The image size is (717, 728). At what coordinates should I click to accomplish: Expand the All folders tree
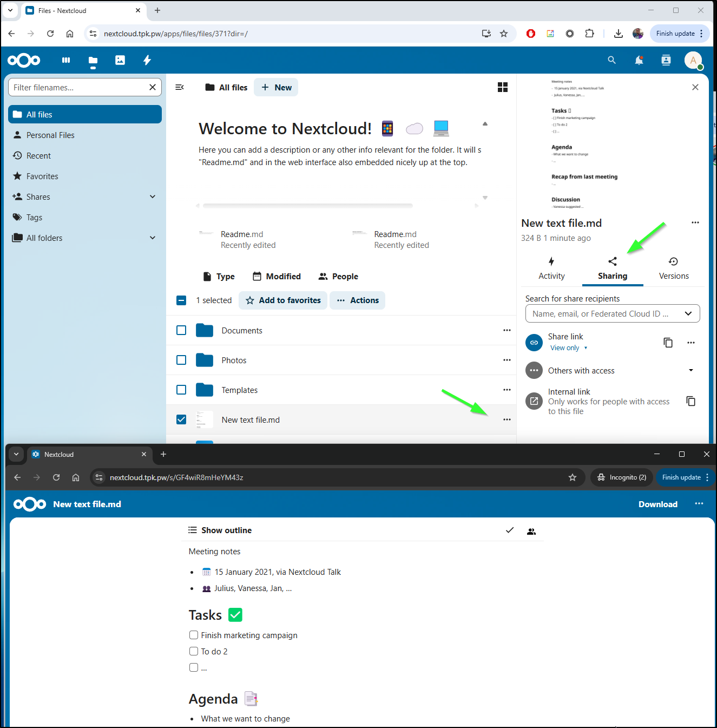coord(153,238)
